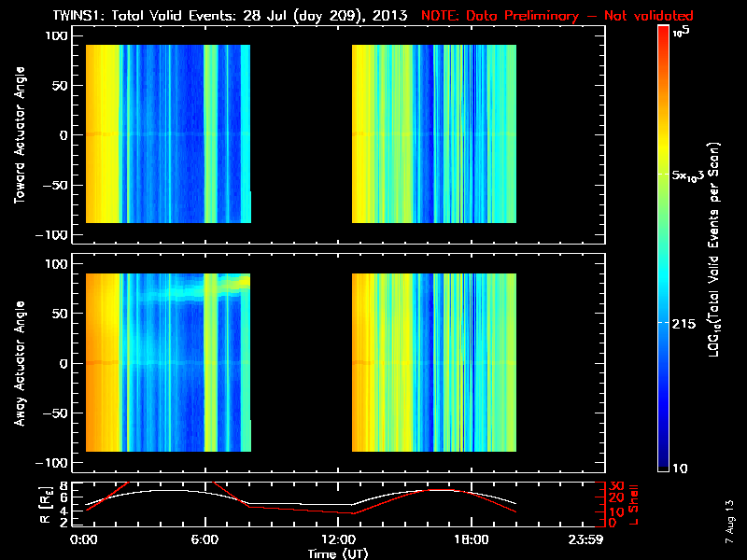Image resolution: width=747 pixels, height=560 pixels.
Task: Click the 'R [Re]' orbit axis label
Action: [x=46, y=505]
